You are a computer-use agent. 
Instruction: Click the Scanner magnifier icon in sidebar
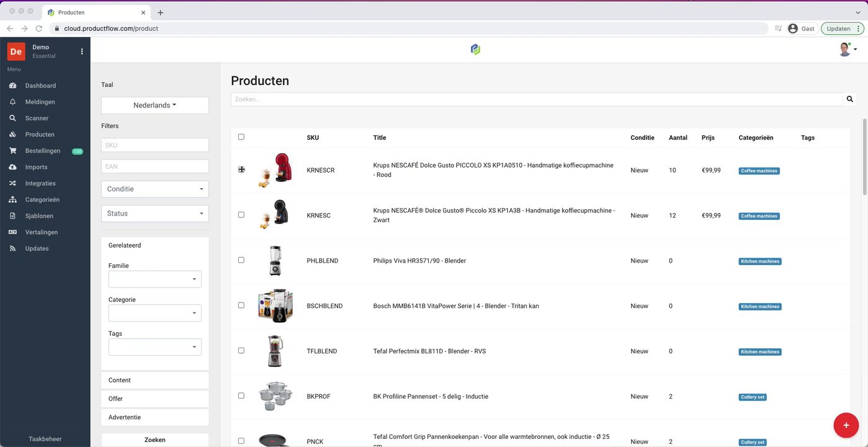[12, 118]
